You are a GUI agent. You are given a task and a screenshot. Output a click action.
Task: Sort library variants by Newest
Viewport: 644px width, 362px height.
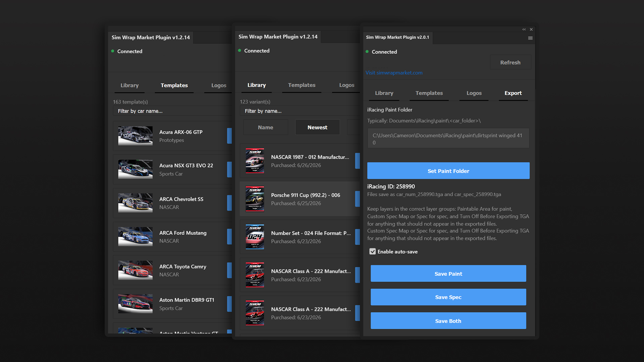pyautogui.click(x=317, y=127)
